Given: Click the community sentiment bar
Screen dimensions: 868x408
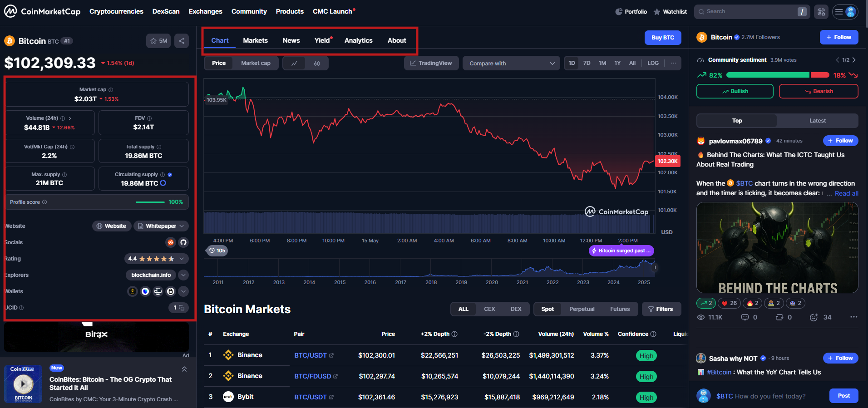Looking at the screenshot, I should (x=778, y=75).
